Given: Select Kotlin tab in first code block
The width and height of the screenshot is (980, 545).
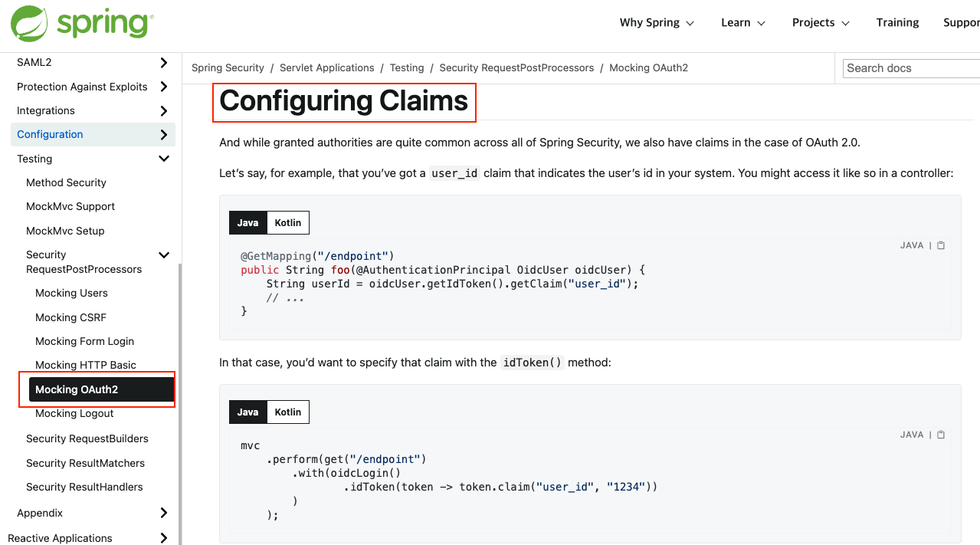Looking at the screenshot, I should coord(288,223).
